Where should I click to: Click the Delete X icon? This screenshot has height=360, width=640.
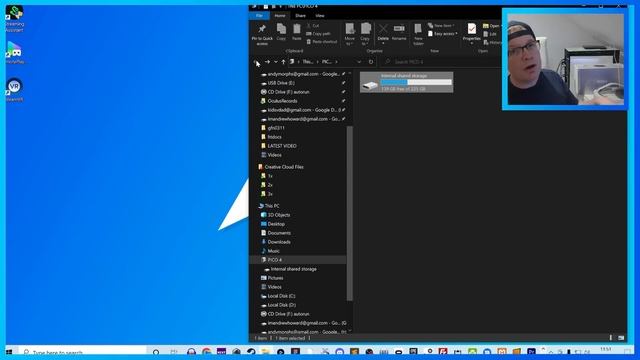click(x=383, y=28)
